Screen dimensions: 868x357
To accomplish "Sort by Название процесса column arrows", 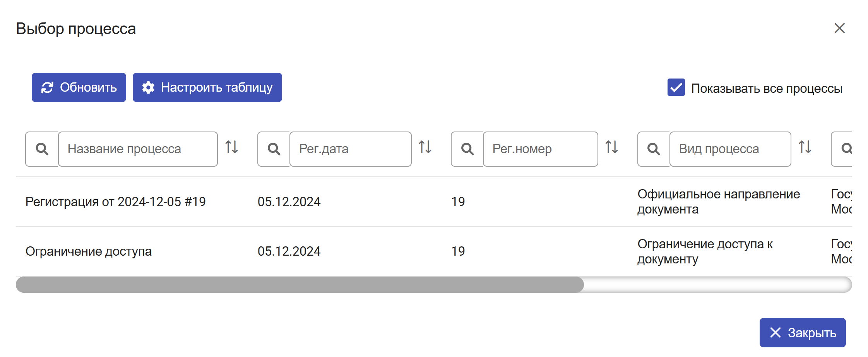I will (x=231, y=147).
